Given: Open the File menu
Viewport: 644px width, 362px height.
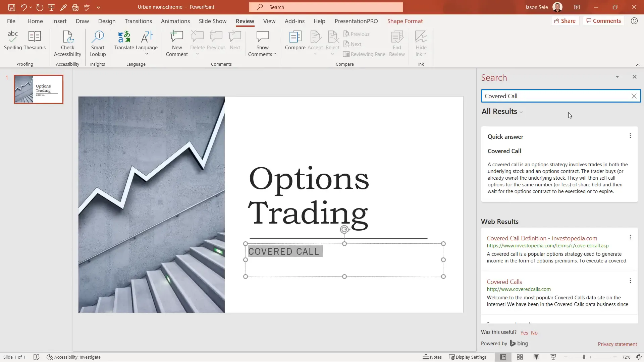Looking at the screenshot, I should tap(11, 21).
